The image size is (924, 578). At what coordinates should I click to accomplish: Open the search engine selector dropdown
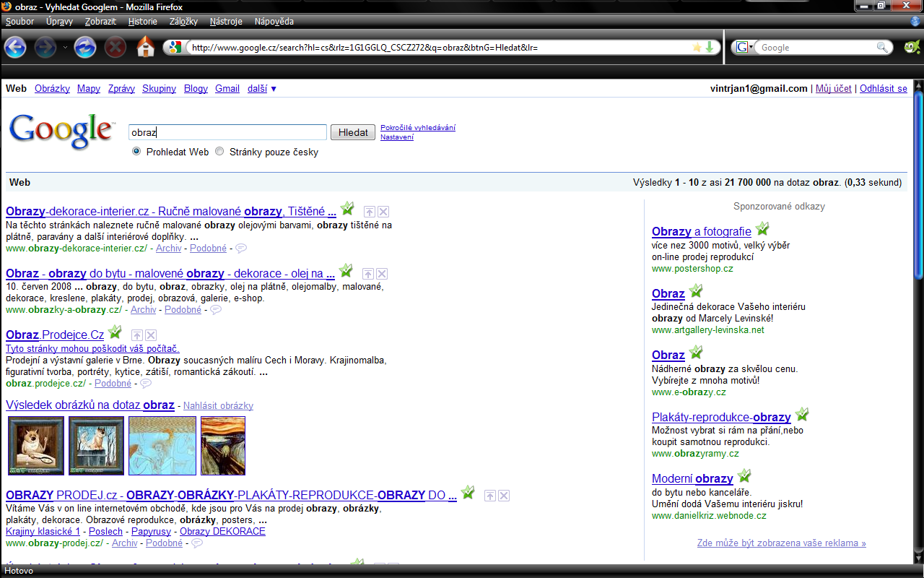click(x=744, y=48)
